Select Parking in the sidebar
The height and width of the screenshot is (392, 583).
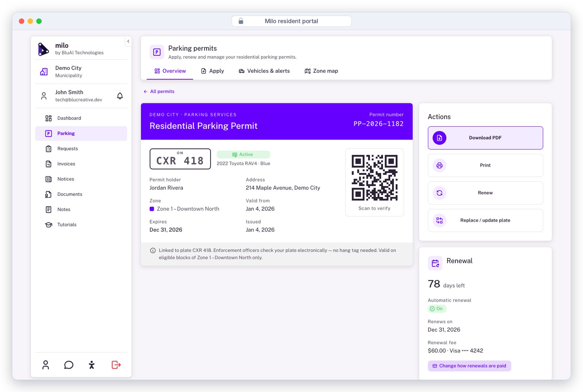tap(81, 134)
